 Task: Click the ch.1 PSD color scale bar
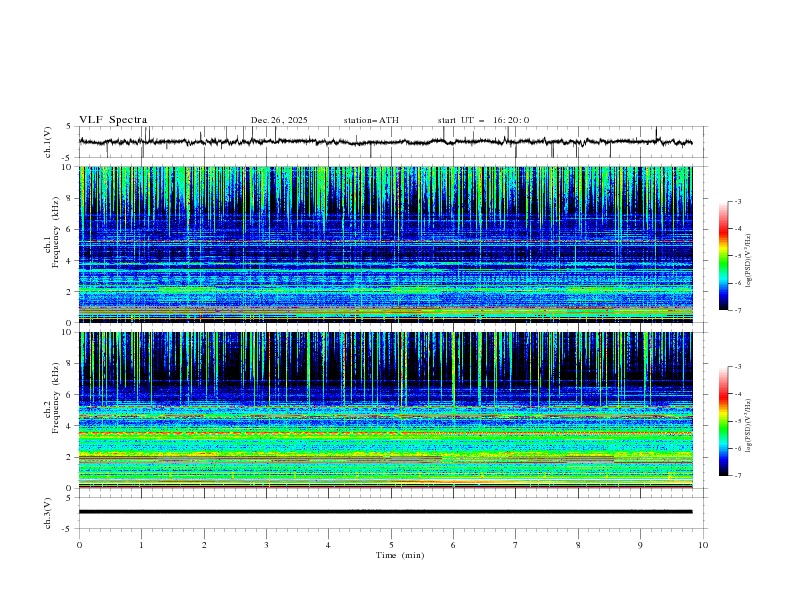click(x=723, y=256)
